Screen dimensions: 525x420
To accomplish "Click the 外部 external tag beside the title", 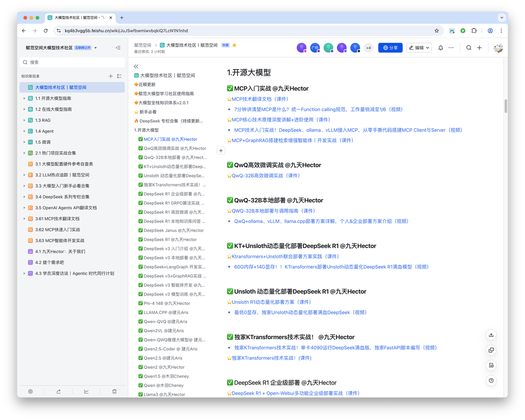I will (x=226, y=45).
